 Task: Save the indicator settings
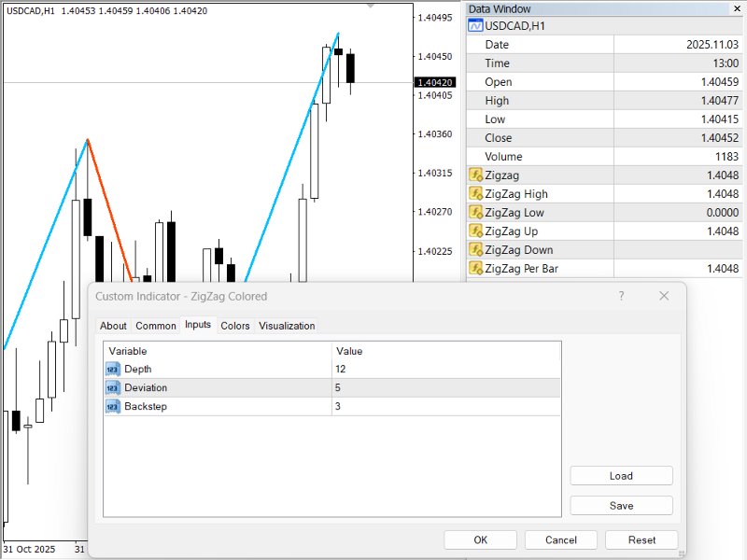click(x=621, y=505)
